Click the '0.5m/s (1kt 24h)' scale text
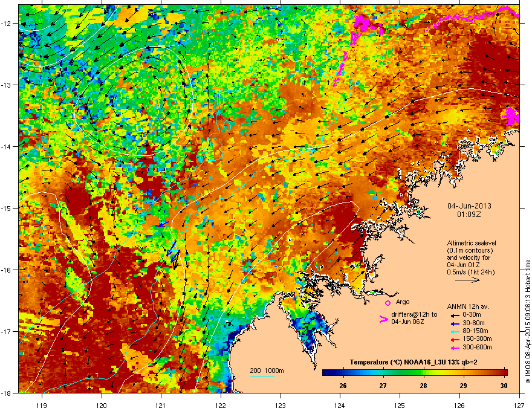This screenshot has height=411, width=532. tap(470, 272)
